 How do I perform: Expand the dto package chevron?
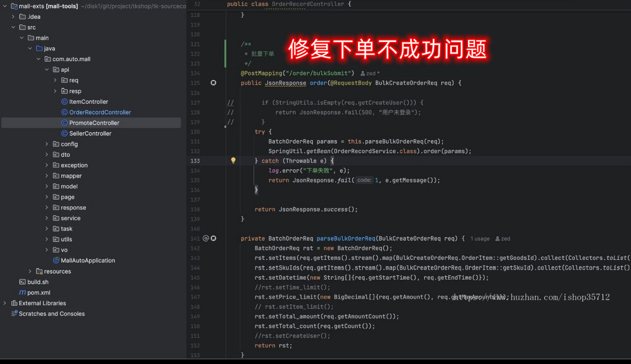(x=47, y=154)
